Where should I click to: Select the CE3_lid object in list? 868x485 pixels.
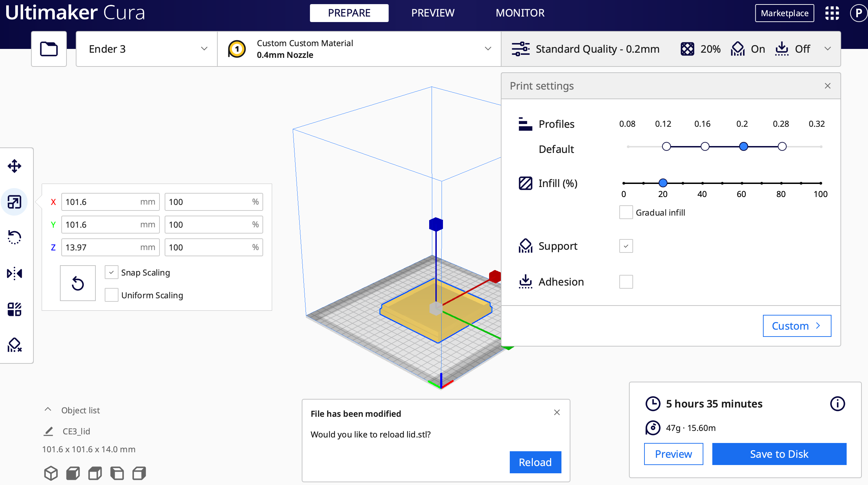[x=76, y=431]
